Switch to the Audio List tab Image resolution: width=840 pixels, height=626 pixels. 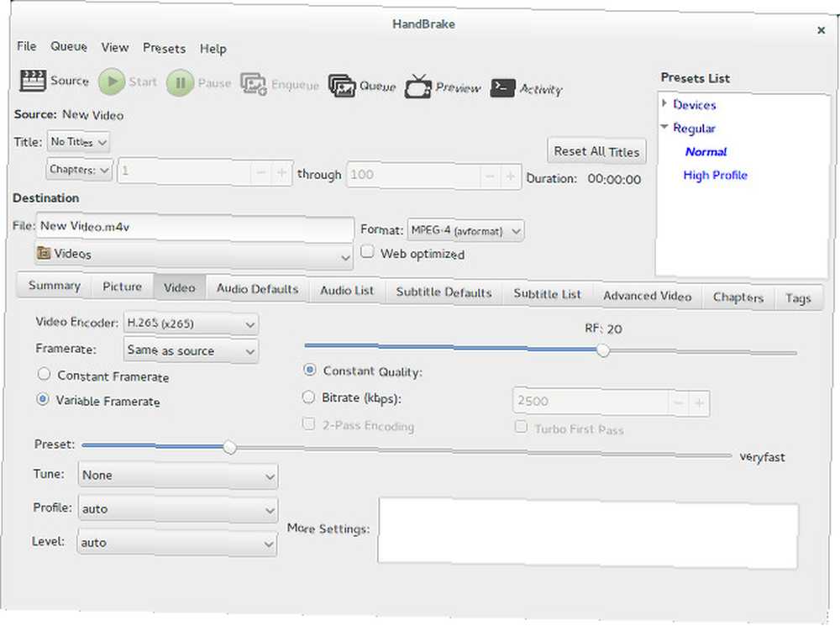pos(347,291)
